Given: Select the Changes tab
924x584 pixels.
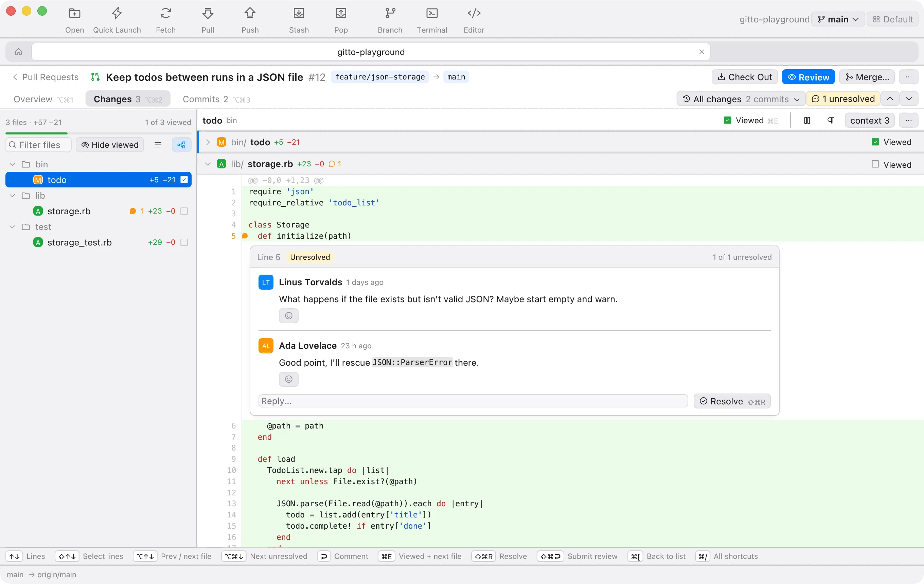Looking at the screenshot, I should pyautogui.click(x=128, y=99).
